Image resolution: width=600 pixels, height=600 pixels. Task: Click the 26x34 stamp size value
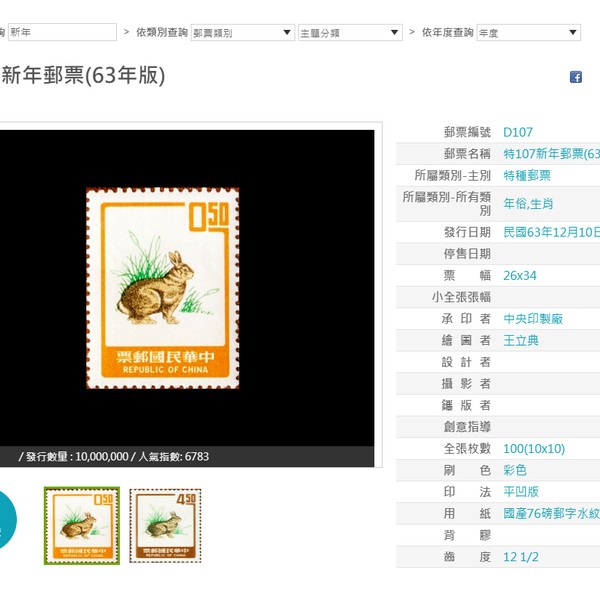coord(520,276)
